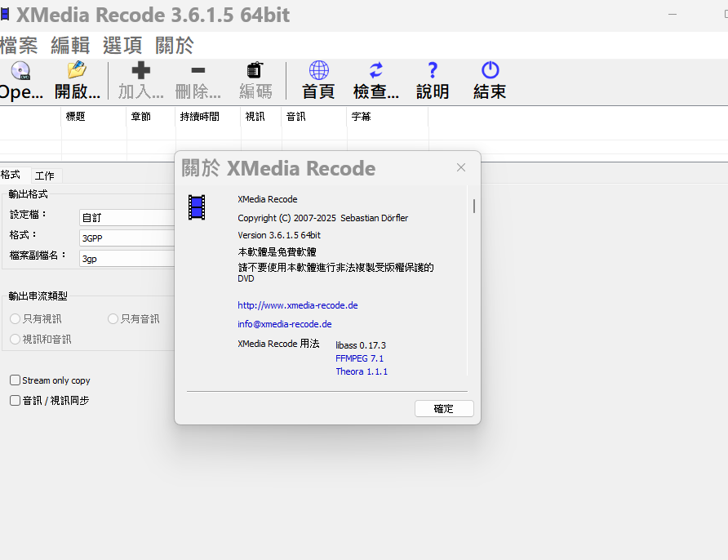Open the 檔案副檔名 dropdown showing 3gp

coord(127,258)
